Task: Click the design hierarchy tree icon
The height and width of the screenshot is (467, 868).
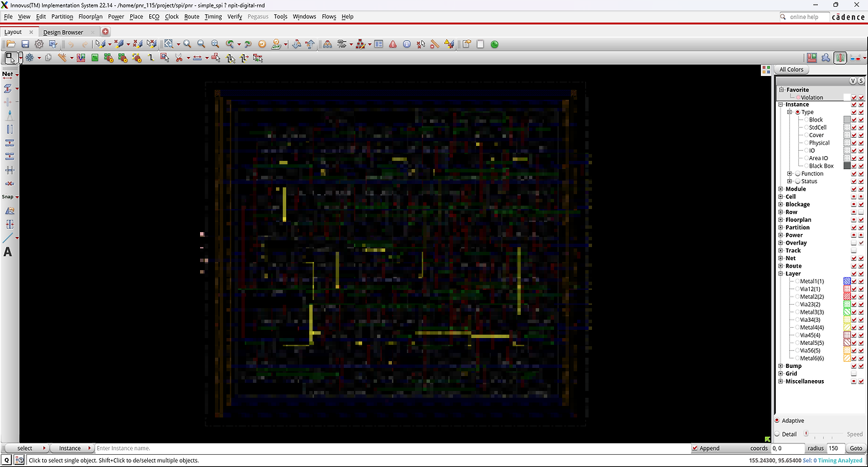Action: click(x=328, y=44)
